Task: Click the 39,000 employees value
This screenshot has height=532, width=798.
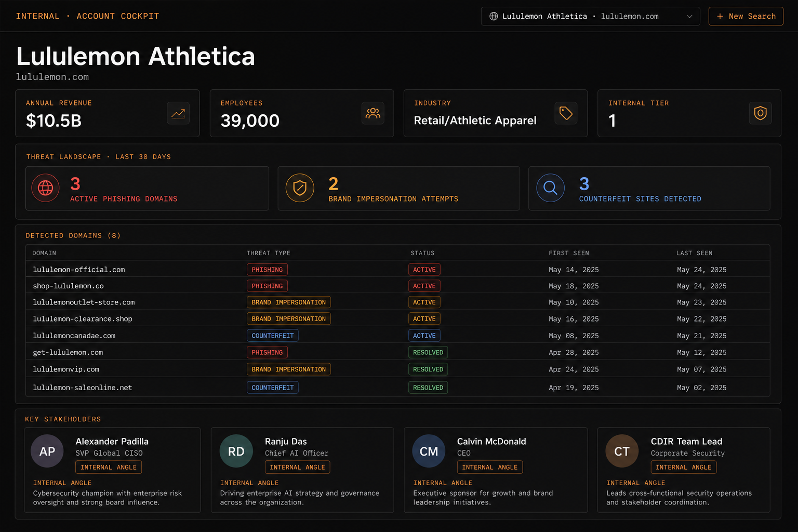Action: 250,121
